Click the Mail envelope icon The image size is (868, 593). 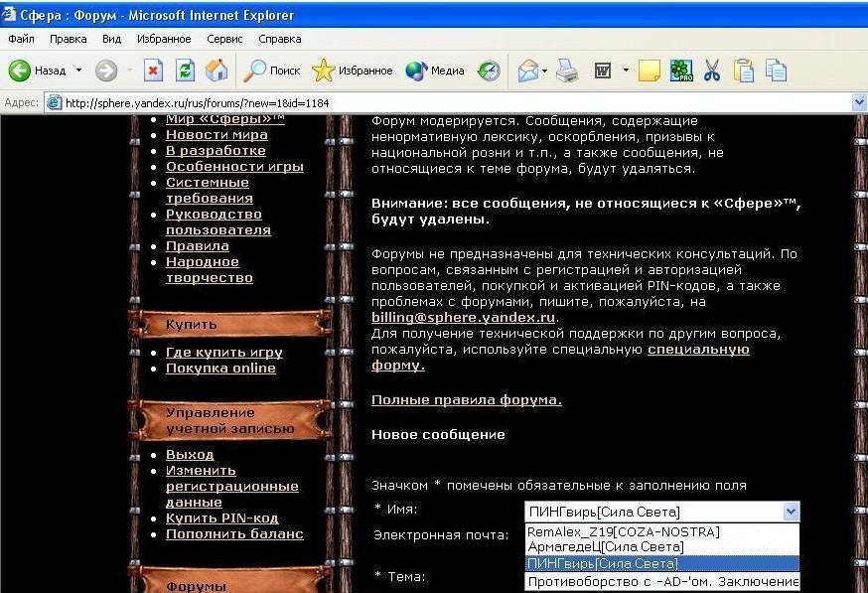pyautogui.click(x=528, y=71)
